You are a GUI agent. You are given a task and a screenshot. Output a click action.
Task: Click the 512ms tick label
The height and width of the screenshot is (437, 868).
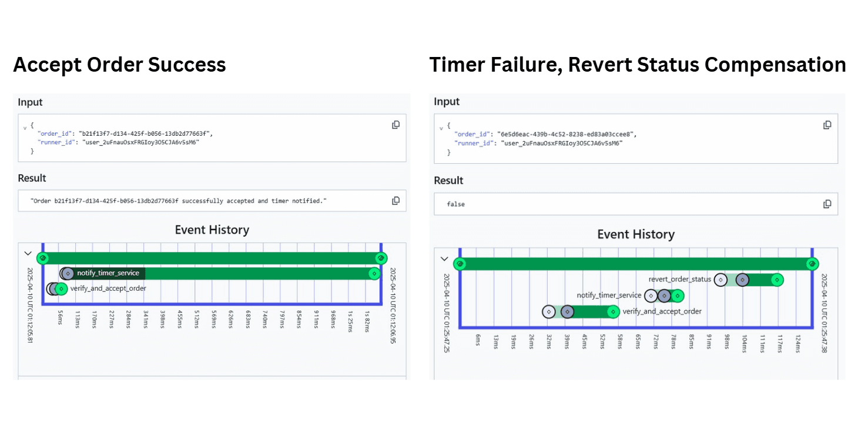pos(197,320)
